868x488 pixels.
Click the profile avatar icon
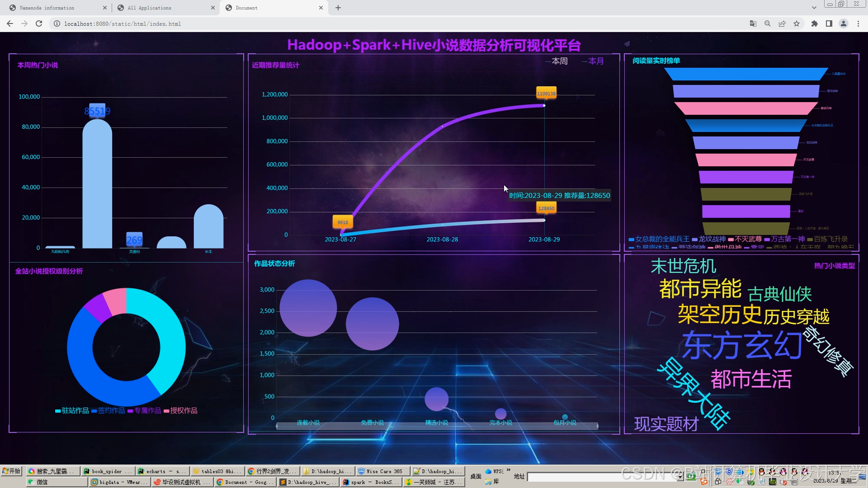coord(844,24)
